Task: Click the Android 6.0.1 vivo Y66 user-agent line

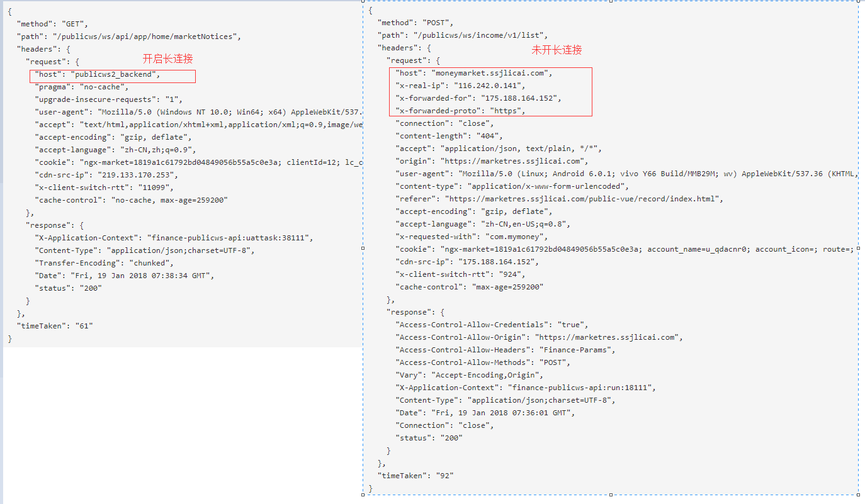Action: (627, 174)
